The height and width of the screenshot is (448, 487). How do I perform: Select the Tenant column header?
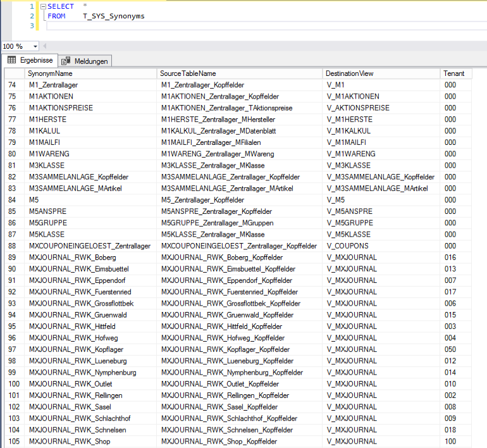[456, 73]
